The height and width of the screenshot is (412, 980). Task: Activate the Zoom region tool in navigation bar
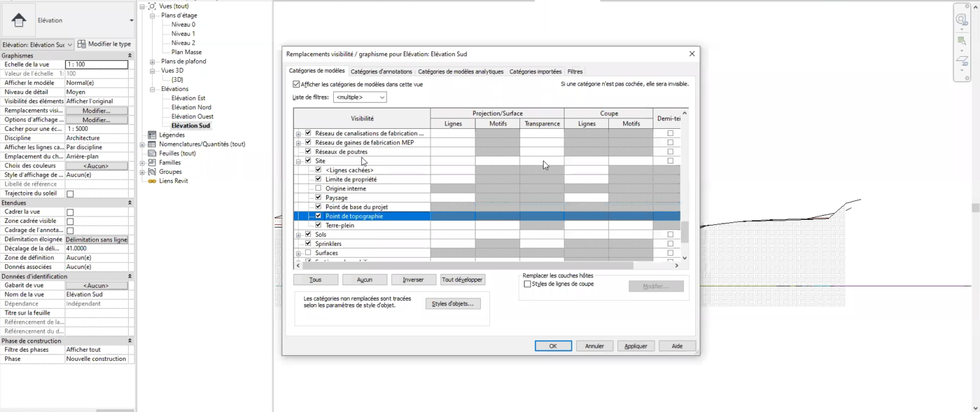pyautogui.click(x=962, y=41)
